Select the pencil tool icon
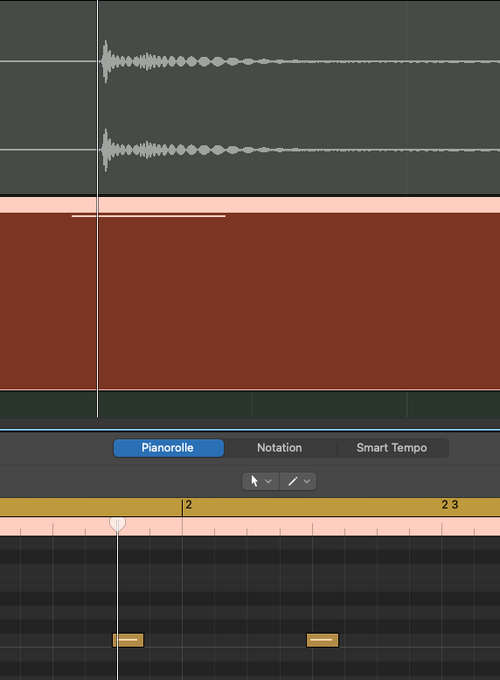The image size is (500, 680). click(x=293, y=481)
